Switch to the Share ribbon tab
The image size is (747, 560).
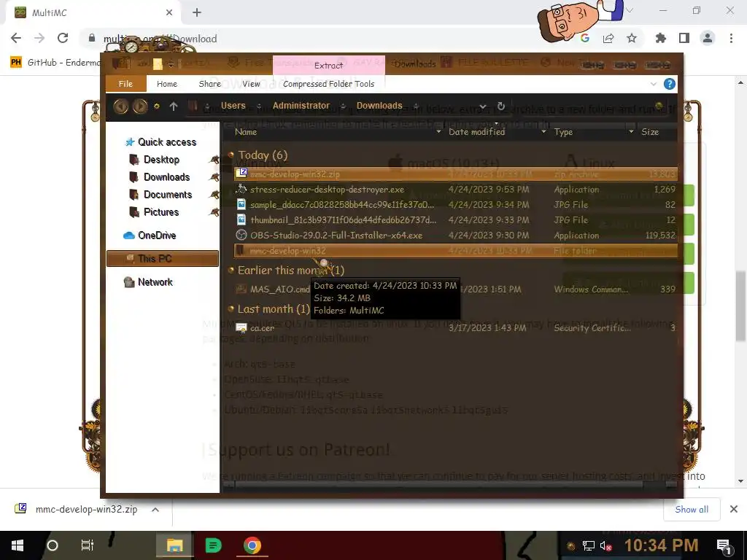click(x=209, y=84)
